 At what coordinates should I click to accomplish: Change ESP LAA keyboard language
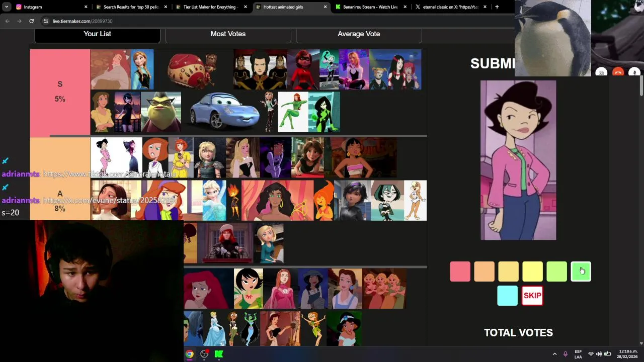[578, 354]
